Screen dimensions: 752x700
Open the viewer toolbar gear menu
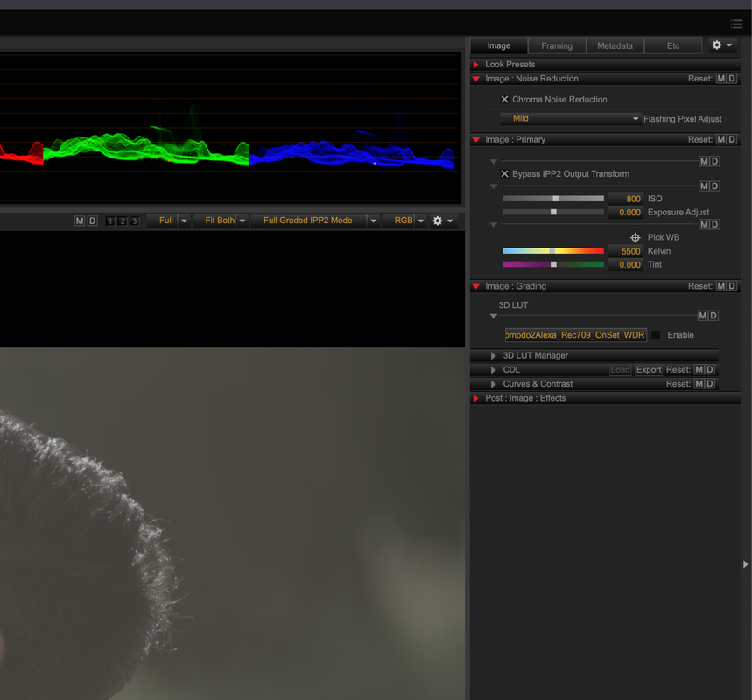click(443, 220)
